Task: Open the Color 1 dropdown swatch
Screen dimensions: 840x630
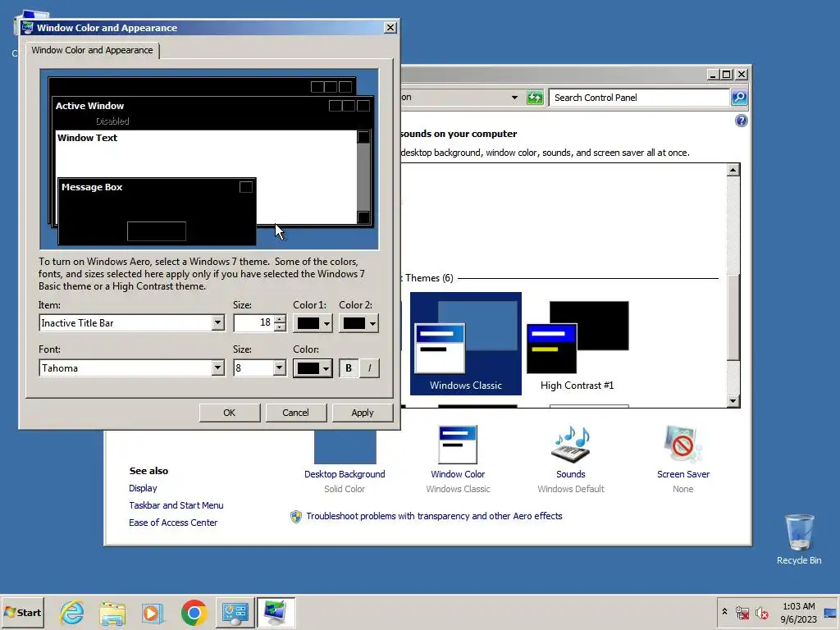Action: pyautogui.click(x=313, y=323)
